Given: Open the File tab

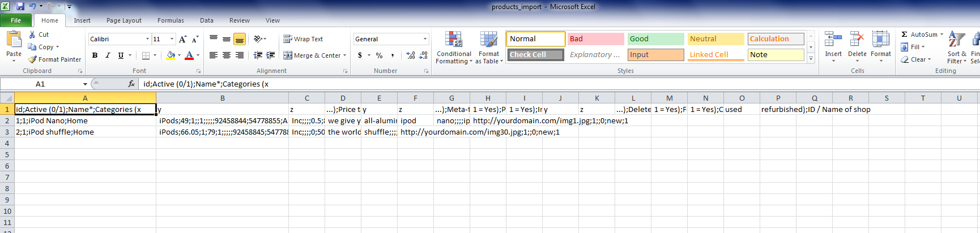Looking at the screenshot, I should click(x=16, y=20).
